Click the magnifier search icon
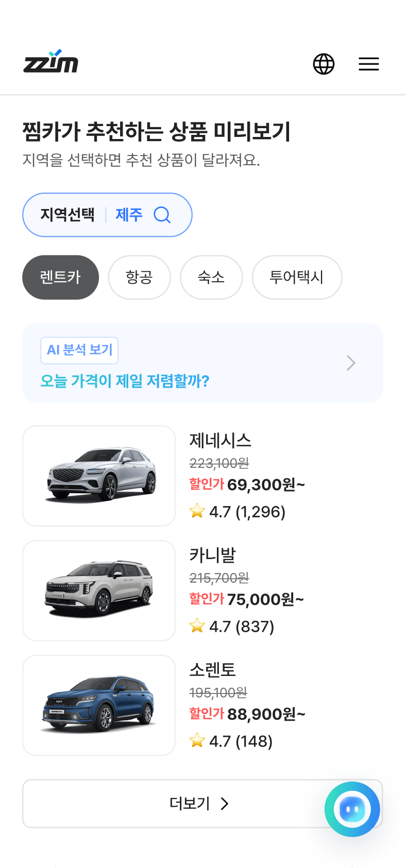This screenshot has width=408, height=868. (162, 215)
